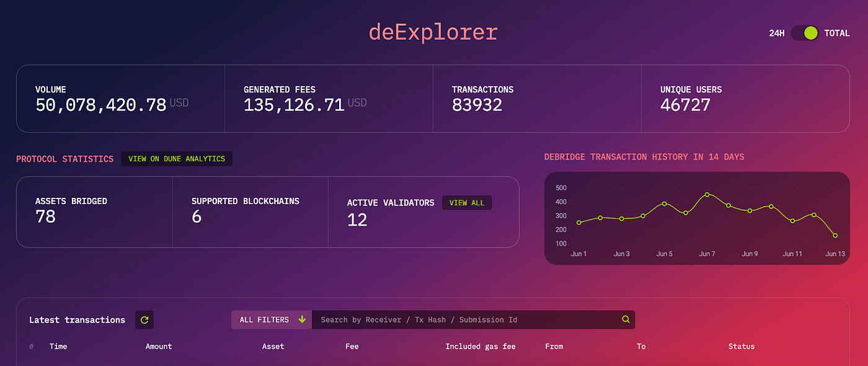
Task: Open the ALL FILTERS dropdown
Action: click(x=272, y=319)
